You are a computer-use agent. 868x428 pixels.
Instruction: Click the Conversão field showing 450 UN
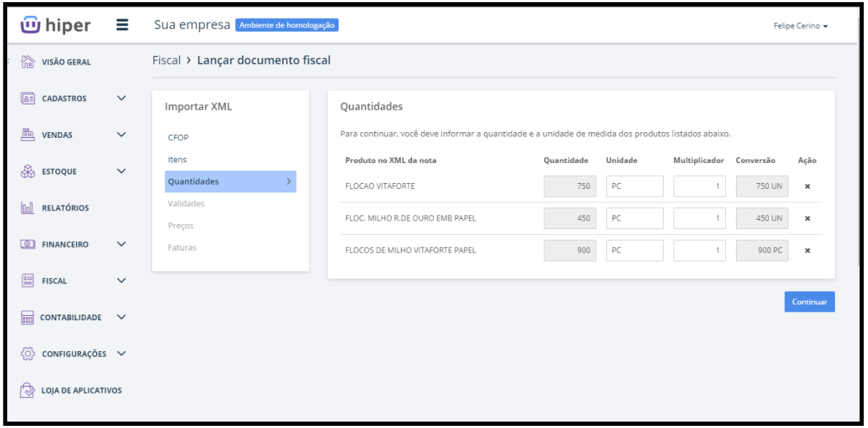763,218
